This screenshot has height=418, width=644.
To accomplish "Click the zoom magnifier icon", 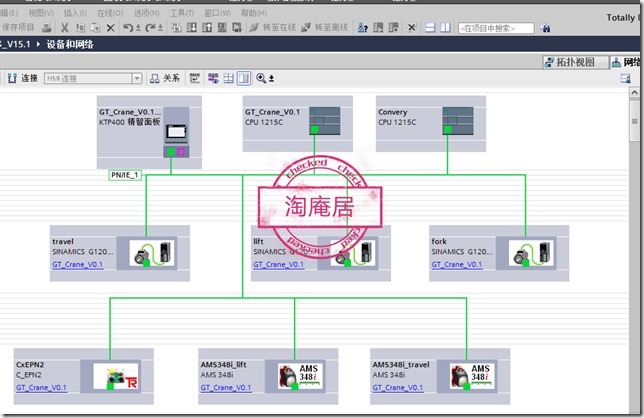I will point(261,78).
